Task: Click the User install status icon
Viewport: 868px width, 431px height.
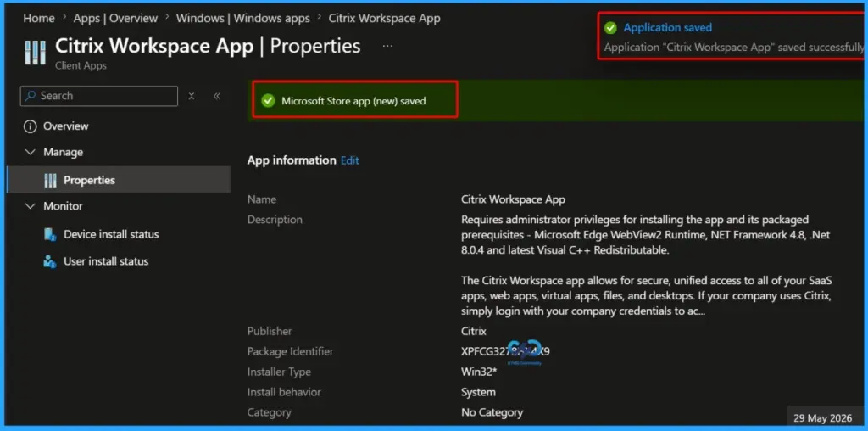Action: click(50, 261)
